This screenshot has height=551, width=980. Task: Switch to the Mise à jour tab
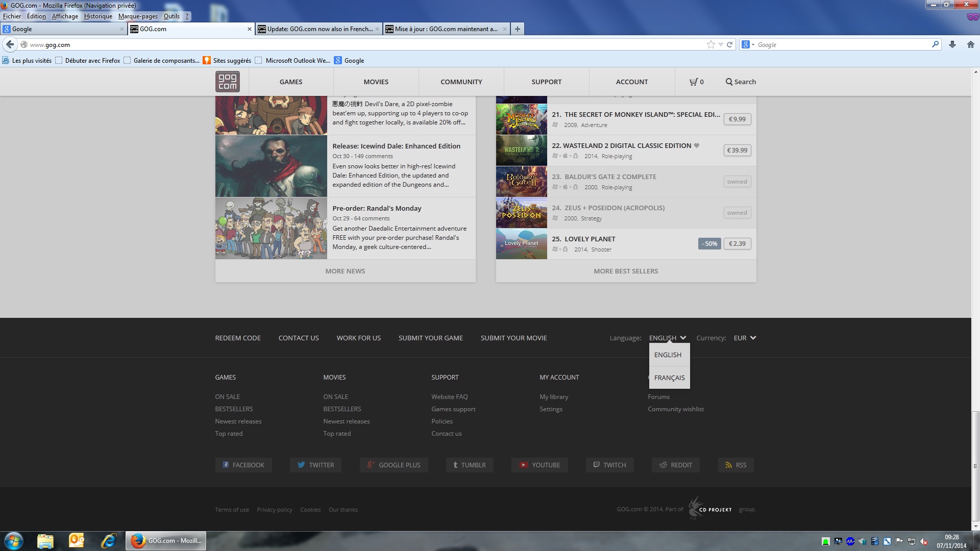(446, 29)
